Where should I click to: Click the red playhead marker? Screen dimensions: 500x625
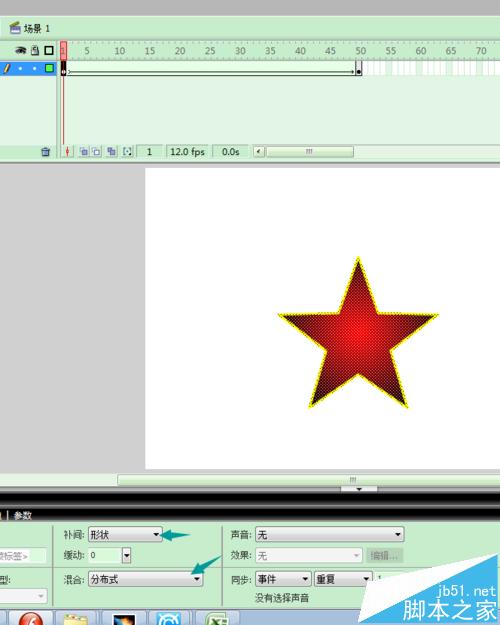click(63, 50)
